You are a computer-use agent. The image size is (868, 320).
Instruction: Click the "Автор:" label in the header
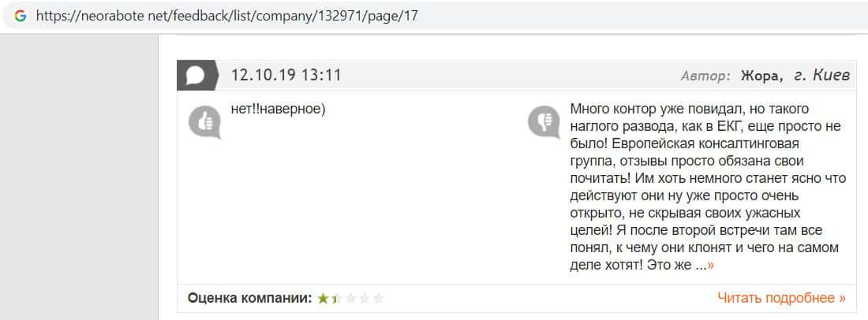(x=705, y=76)
